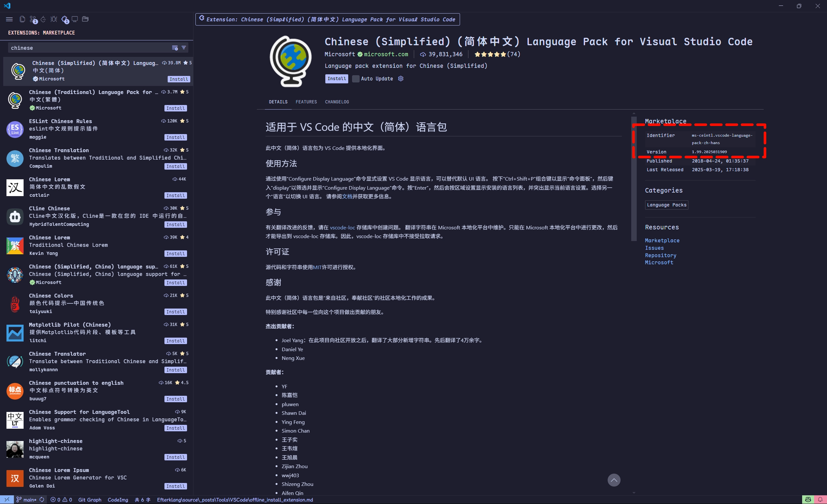Open the hamburger application menu
The height and width of the screenshot is (504, 827).
(x=9, y=19)
